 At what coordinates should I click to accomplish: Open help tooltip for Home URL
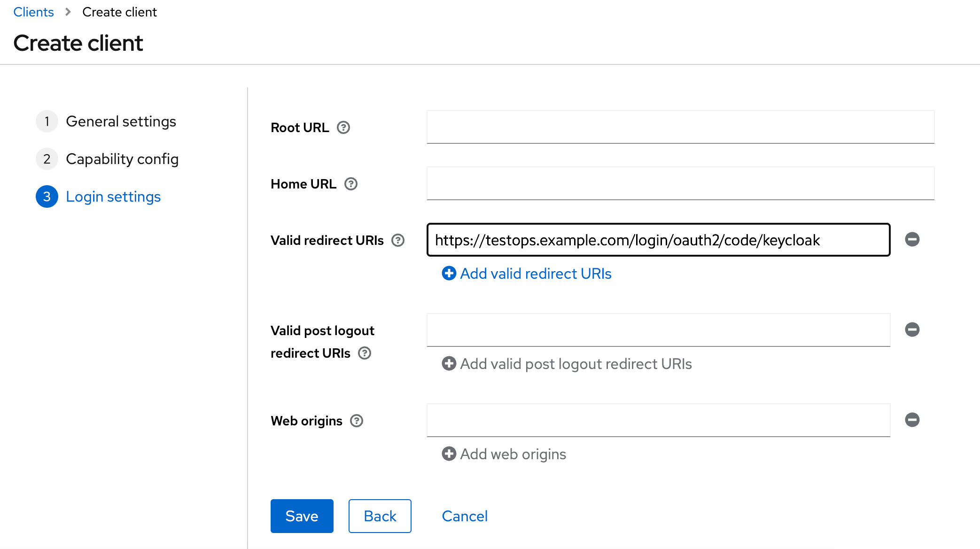(x=350, y=184)
